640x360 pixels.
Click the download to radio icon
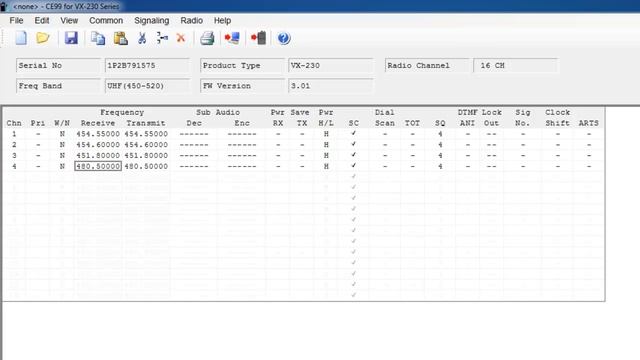coord(258,38)
